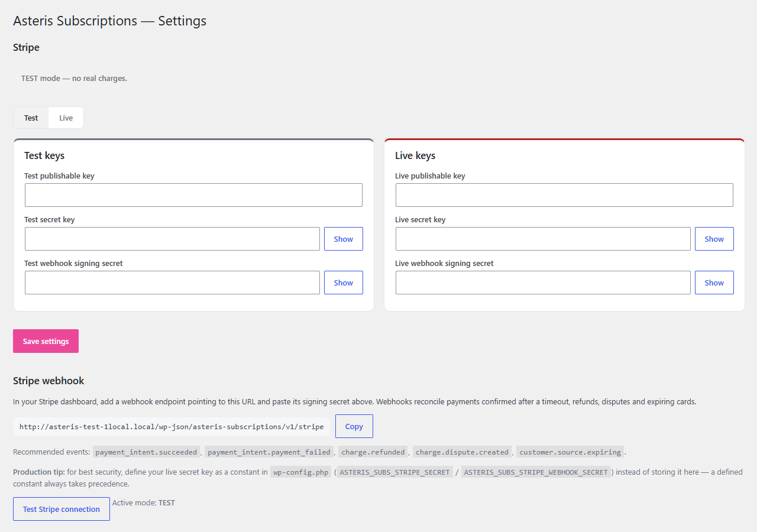This screenshot has width=757, height=532.
Task: Click the 'Recommended events:' label
Action: (x=51, y=452)
